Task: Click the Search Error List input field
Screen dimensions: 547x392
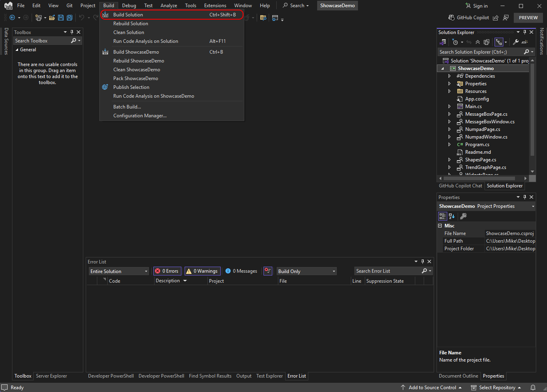Action: [x=387, y=271]
